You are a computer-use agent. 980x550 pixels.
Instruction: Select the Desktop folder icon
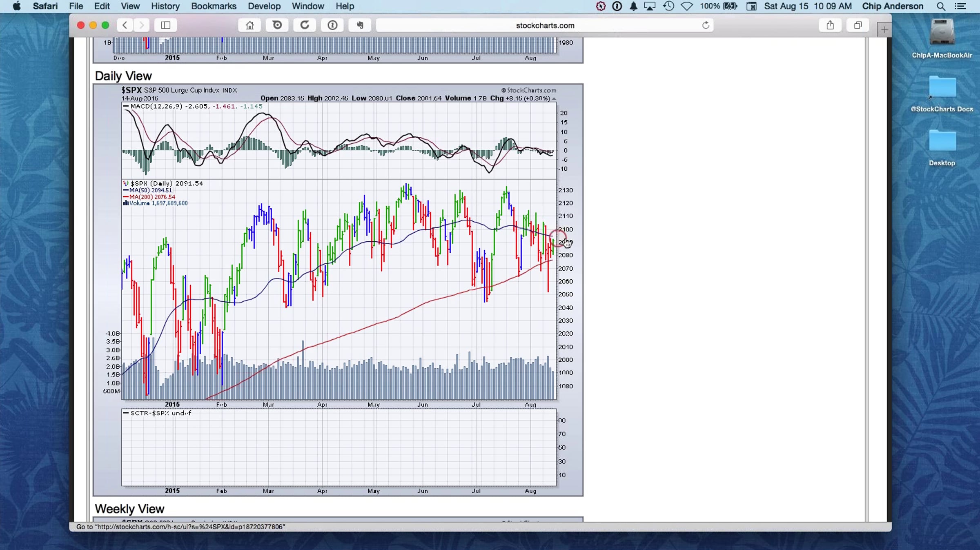pyautogui.click(x=942, y=147)
